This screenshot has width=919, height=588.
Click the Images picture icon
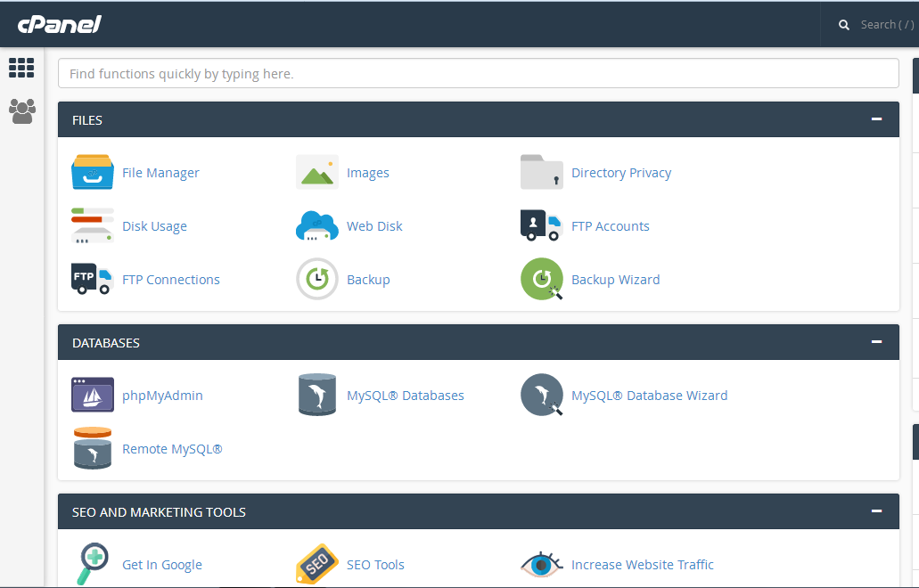[317, 173]
